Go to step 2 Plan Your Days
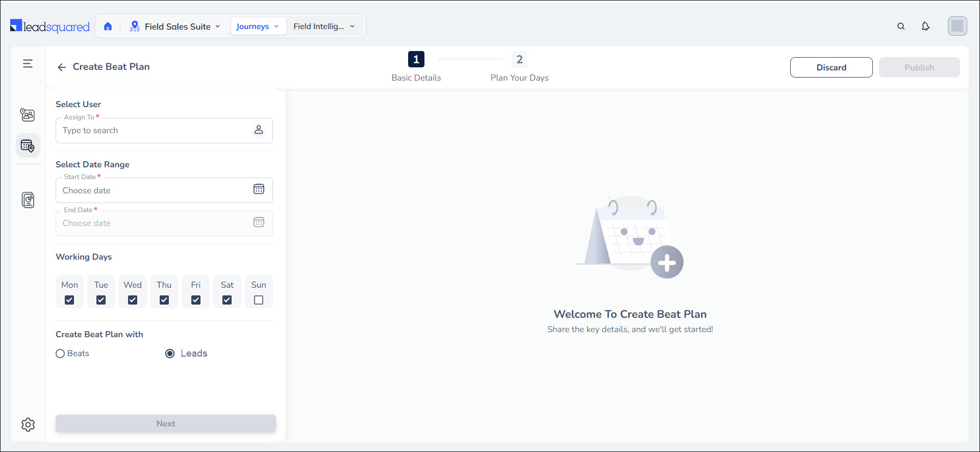Image resolution: width=980 pixels, height=452 pixels. pyautogui.click(x=519, y=60)
